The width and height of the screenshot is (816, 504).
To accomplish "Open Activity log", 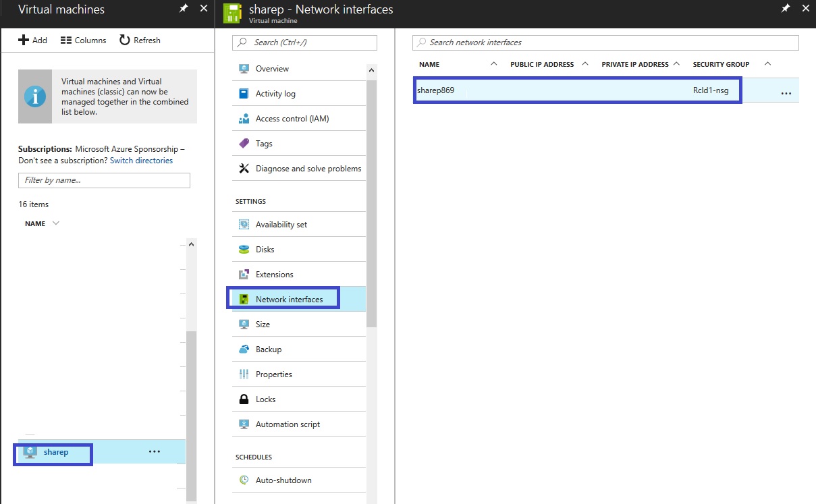I will (x=275, y=94).
